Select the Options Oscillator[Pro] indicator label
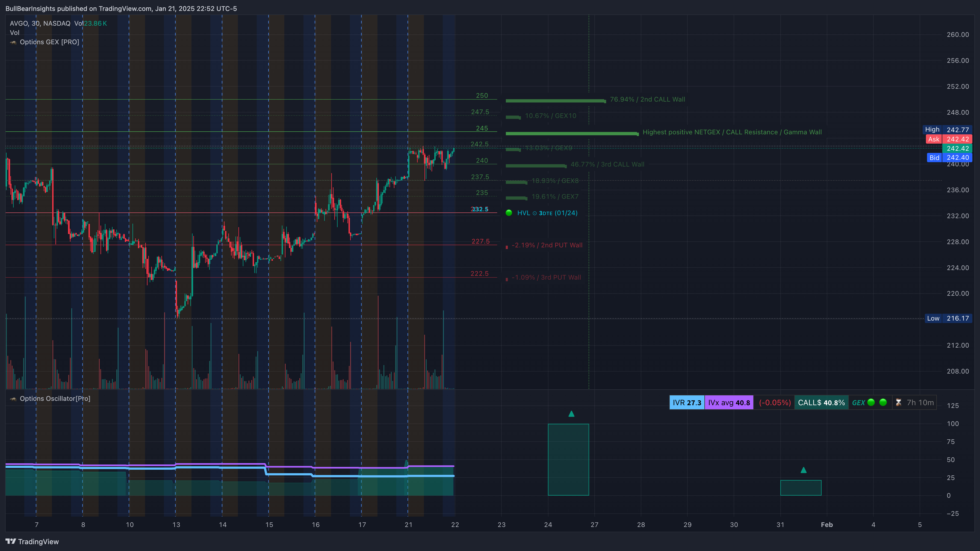The image size is (980, 551). (55, 399)
